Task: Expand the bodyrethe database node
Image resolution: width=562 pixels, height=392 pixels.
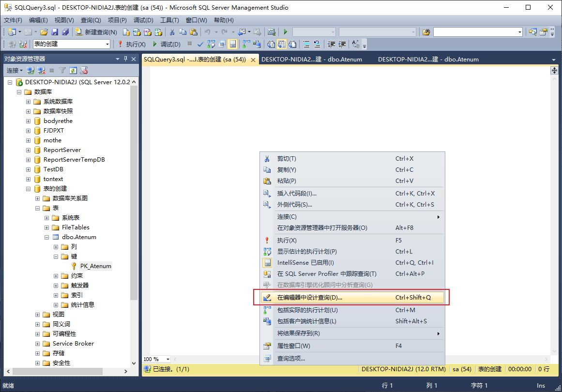Action: point(28,121)
